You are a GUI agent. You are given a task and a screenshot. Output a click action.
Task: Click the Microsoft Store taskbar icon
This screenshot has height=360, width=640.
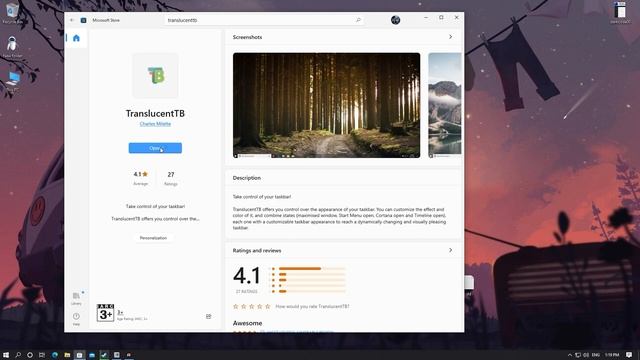80,355
